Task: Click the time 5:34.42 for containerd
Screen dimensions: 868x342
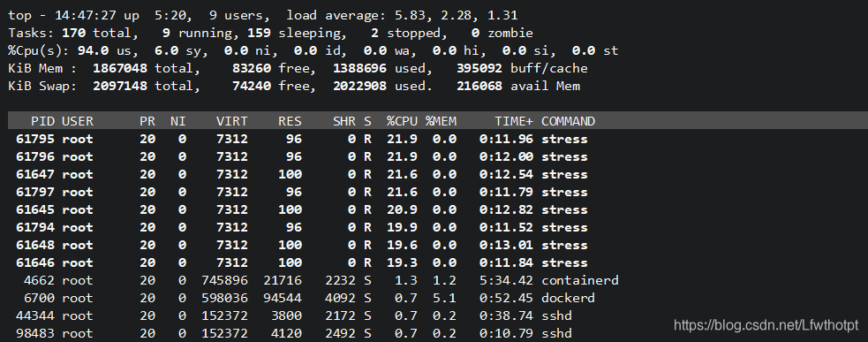Action: tap(507, 280)
